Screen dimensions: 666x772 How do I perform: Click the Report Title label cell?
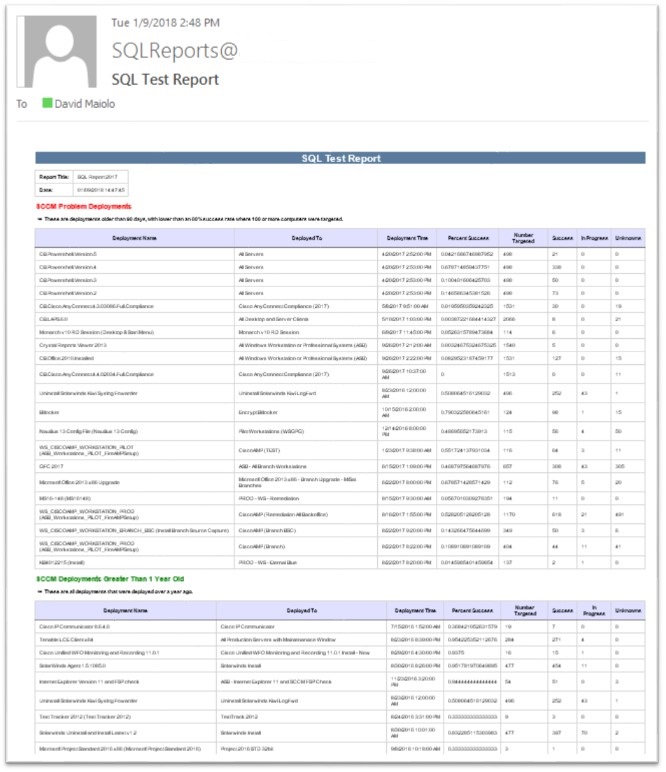(x=54, y=177)
